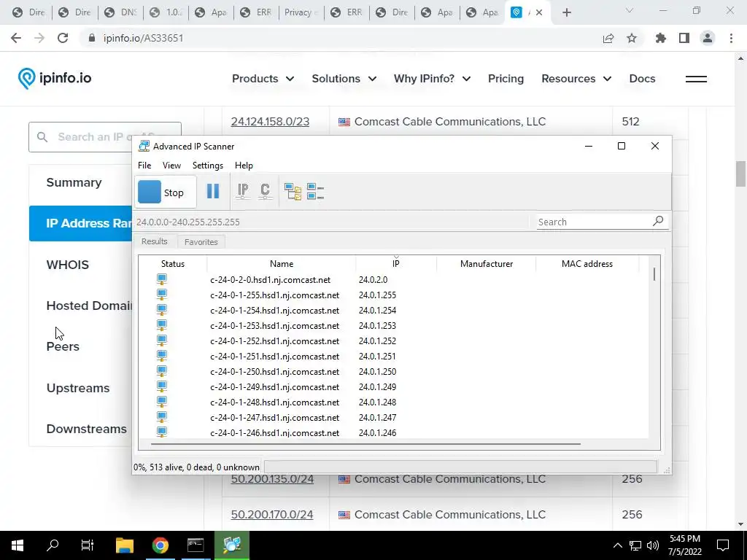
Task: Click computer icon for row 24.0.1.255
Action: click(x=162, y=295)
